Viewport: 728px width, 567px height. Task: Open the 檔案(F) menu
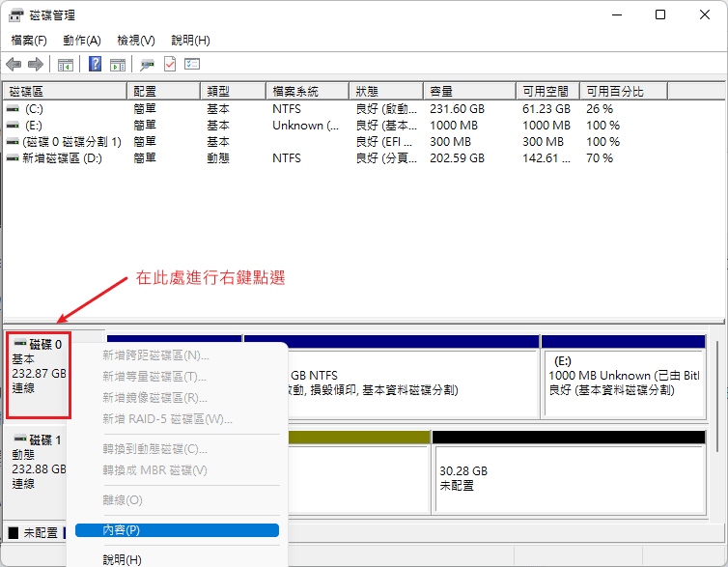pyautogui.click(x=29, y=41)
